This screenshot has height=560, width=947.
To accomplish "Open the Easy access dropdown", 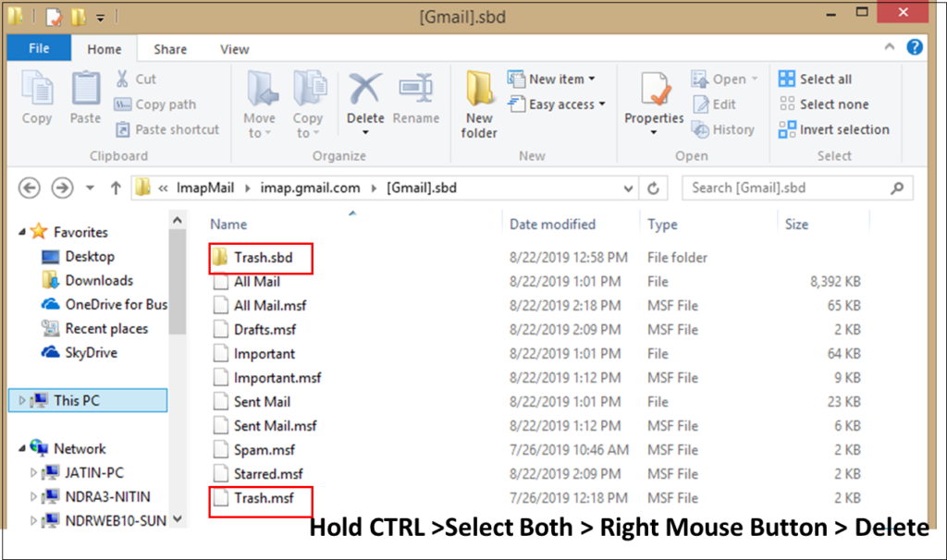I will click(x=557, y=104).
